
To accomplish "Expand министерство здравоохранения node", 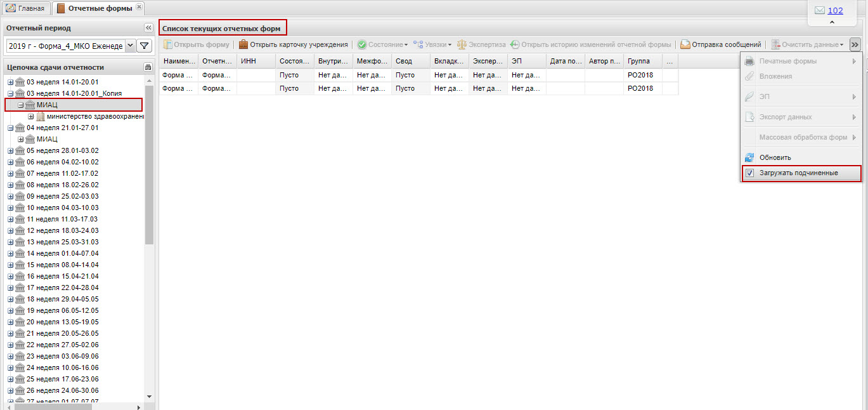I will [30, 116].
